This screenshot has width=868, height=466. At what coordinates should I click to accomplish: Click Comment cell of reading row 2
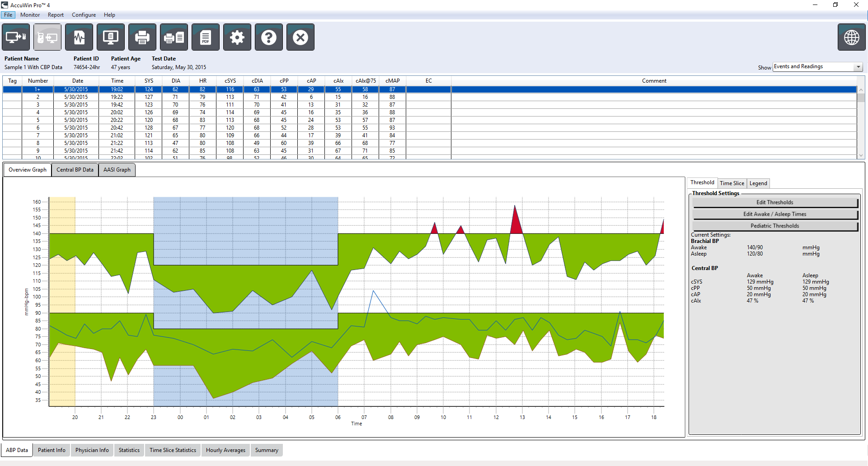[x=654, y=97]
